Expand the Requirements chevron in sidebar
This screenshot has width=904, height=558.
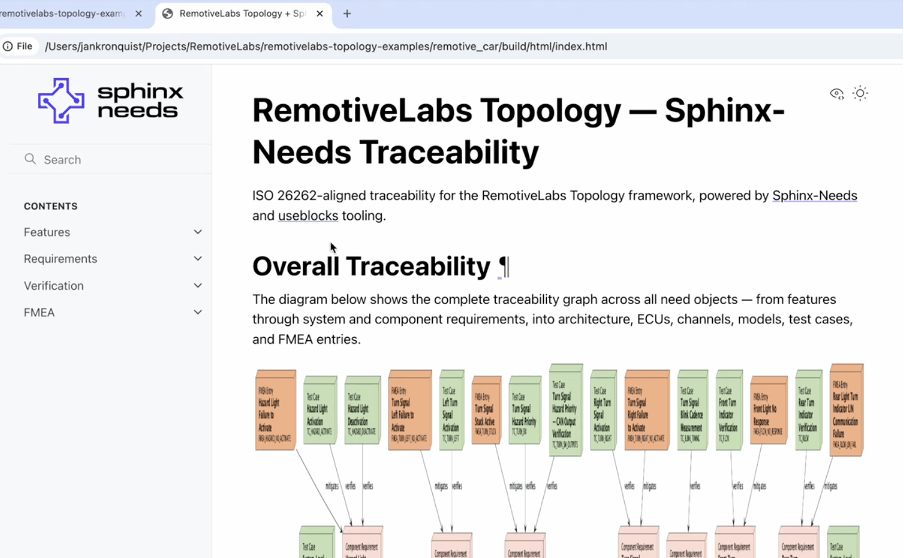pos(198,258)
